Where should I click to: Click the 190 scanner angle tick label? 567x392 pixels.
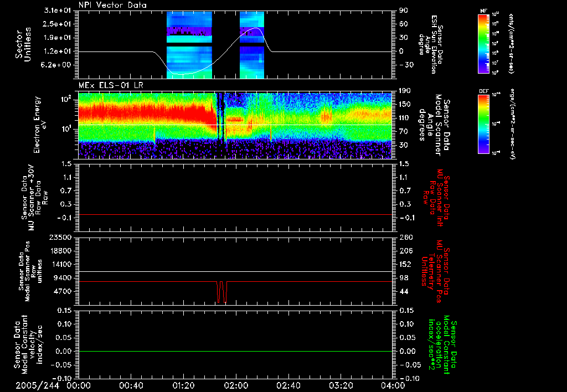point(405,91)
